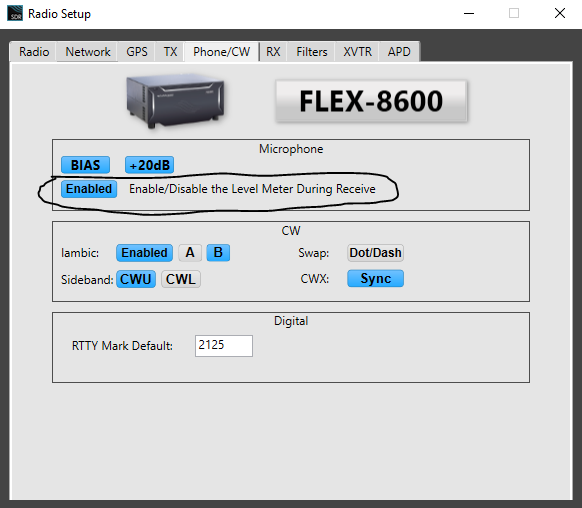Toggle Level Meter During Receive Enabled button
This screenshot has width=582, height=508.
(89, 189)
